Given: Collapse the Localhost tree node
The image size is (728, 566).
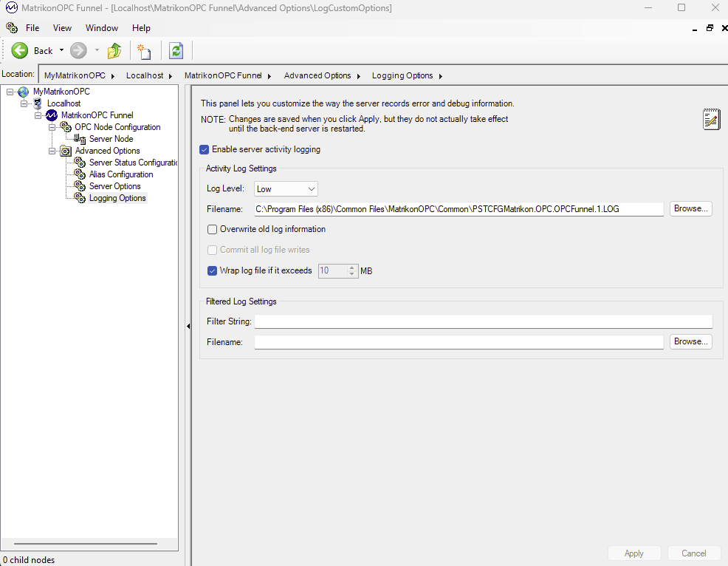Looking at the screenshot, I should click(24, 103).
